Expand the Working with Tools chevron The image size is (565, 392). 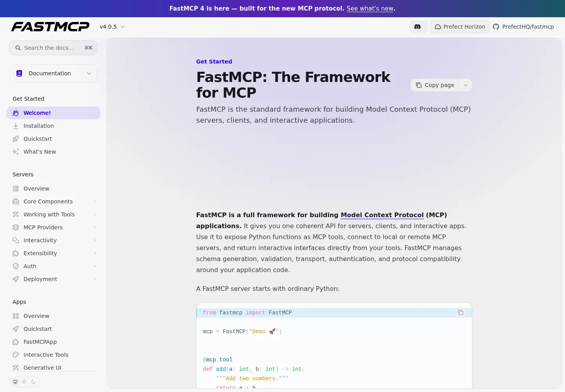point(95,214)
